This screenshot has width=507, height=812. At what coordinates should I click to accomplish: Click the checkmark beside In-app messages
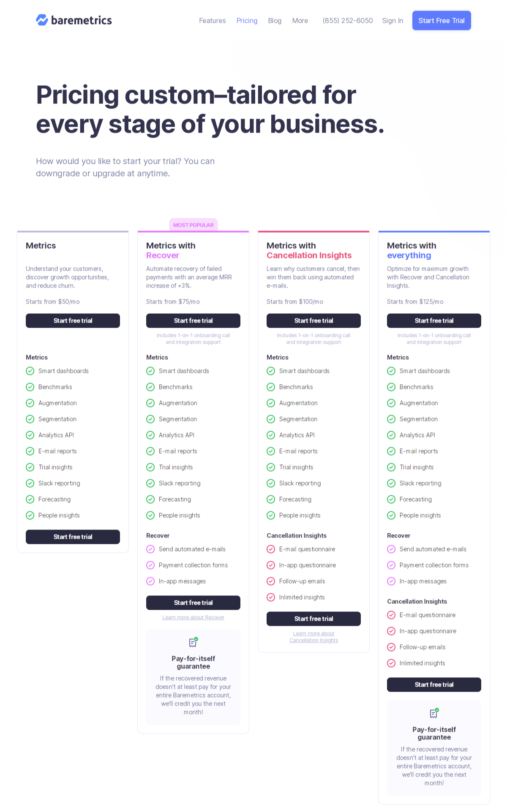click(x=150, y=581)
